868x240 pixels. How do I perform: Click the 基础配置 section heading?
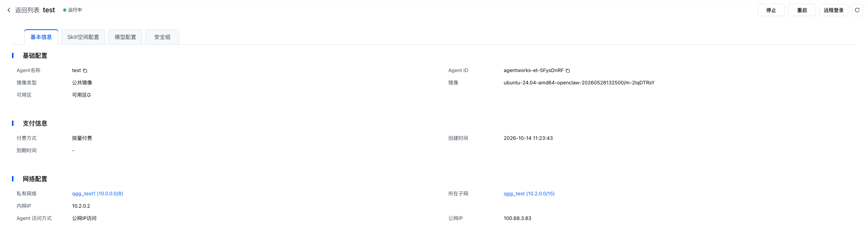click(x=35, y=56)
